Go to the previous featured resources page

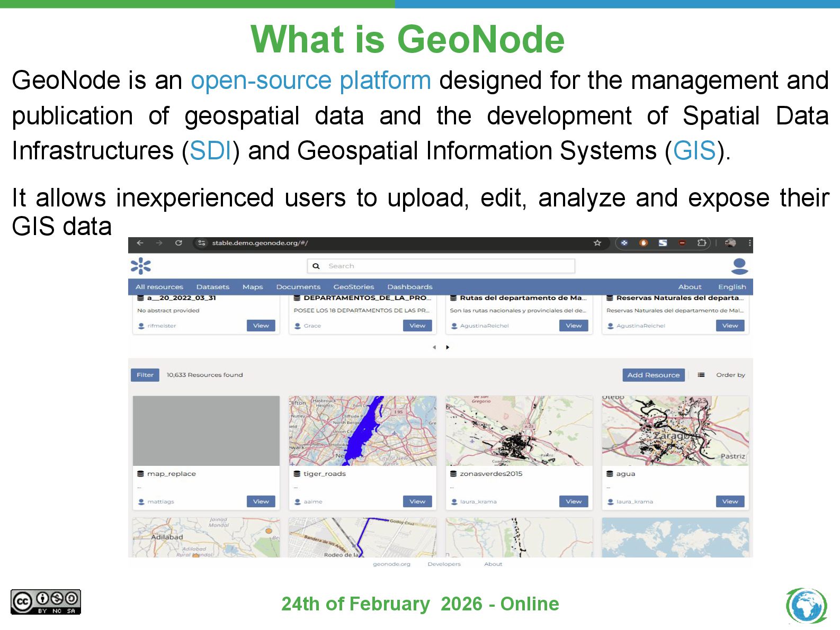click(434, 347)
